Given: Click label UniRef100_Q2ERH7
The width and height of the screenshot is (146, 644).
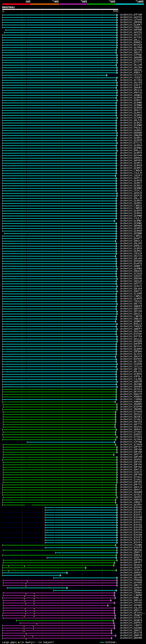Looking at the screenshot, I should tap(131, 575).
